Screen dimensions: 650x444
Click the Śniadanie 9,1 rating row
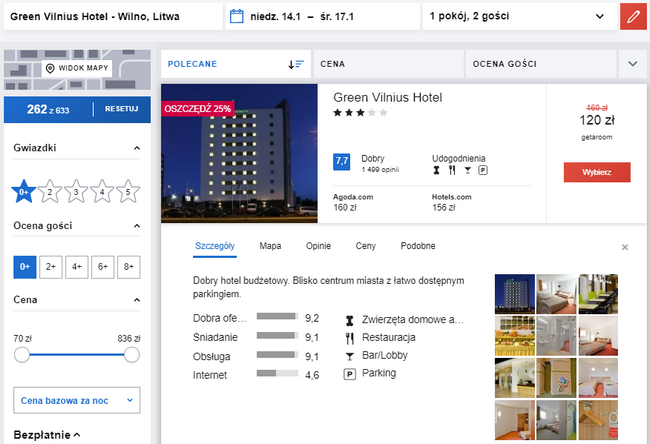(256, 337)
